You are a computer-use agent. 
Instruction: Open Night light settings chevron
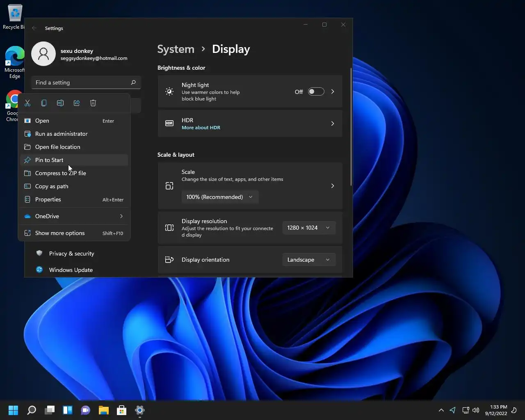tap(333, 91)
